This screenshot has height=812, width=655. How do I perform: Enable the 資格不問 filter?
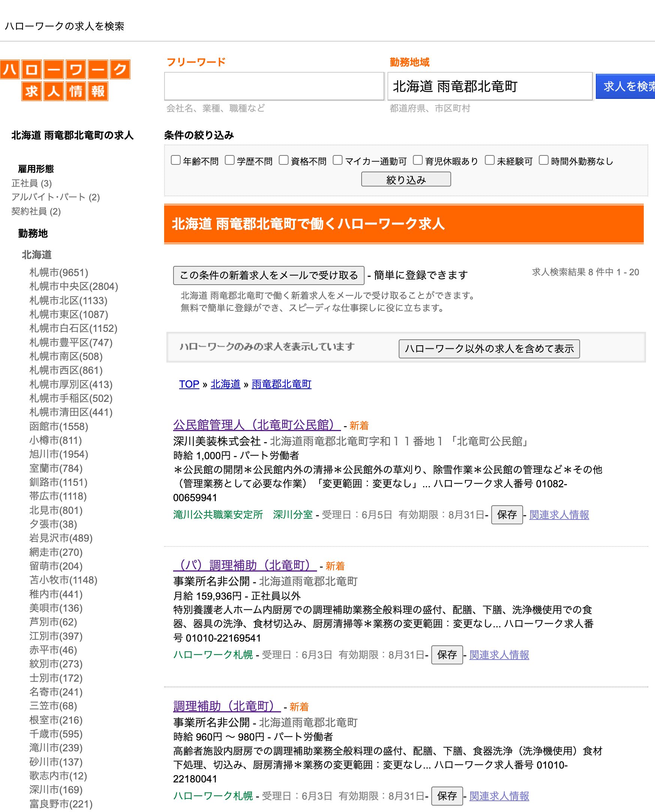point(284,161)
